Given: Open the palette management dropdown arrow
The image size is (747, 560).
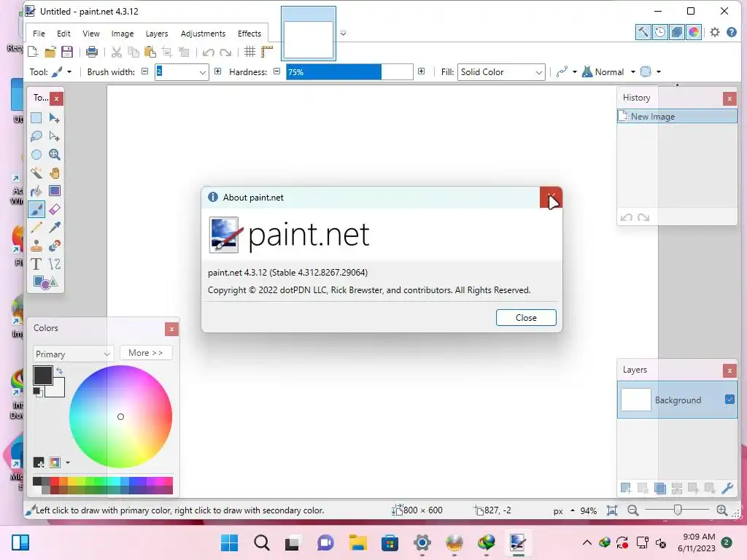Looking at the screenshot, I should pos(68,462).
